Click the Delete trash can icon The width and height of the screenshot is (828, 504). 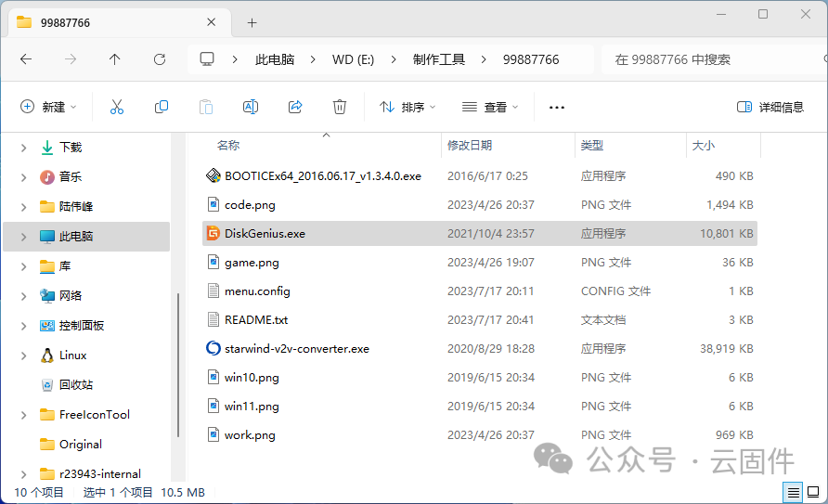click(340, 107)
